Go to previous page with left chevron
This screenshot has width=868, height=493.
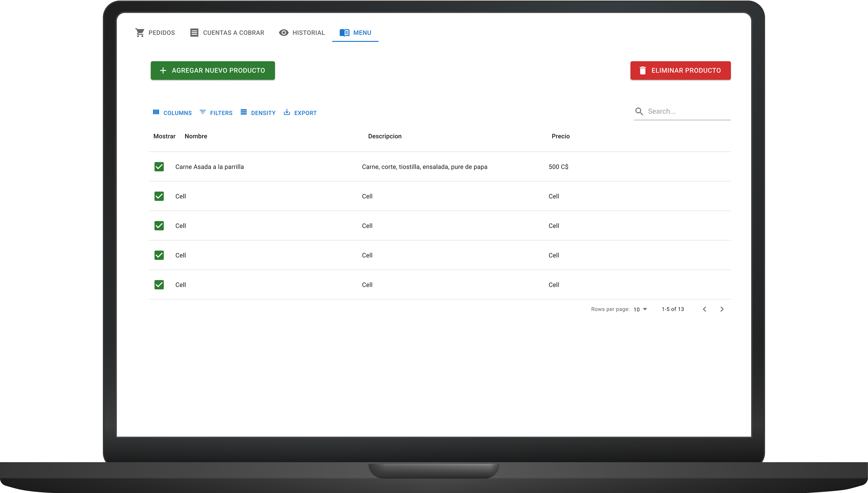point(704,309)
